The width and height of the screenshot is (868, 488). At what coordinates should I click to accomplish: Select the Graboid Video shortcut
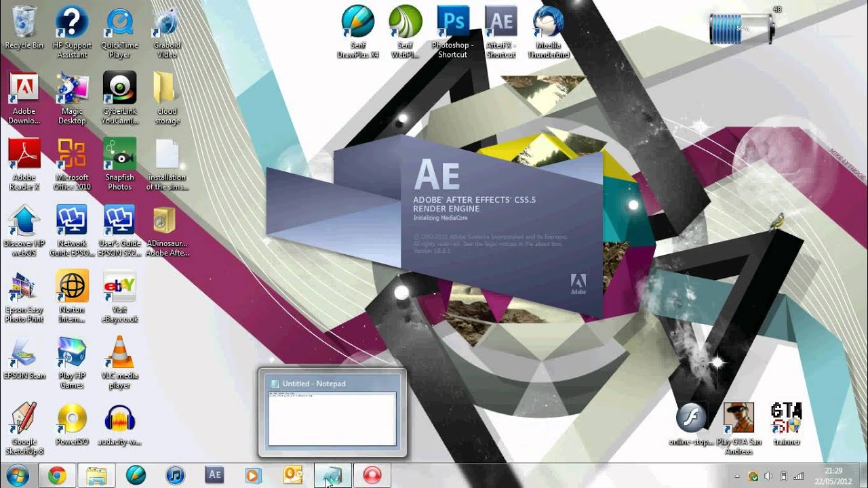point(167,32)
